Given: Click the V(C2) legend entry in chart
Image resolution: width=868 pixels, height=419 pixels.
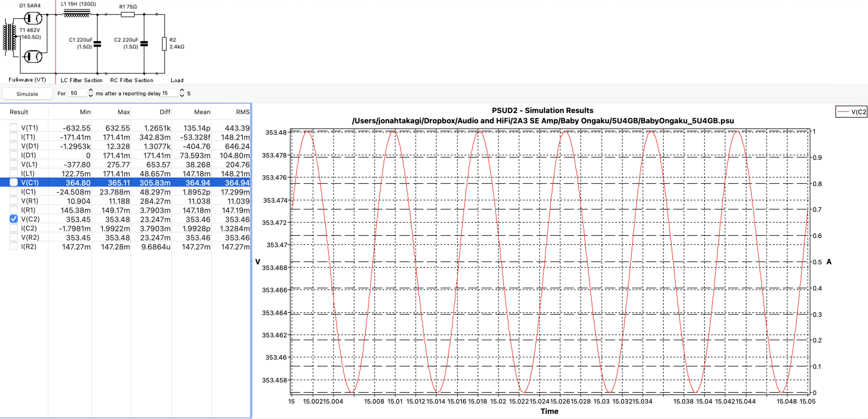Looking at the screenshot, I should [x=852, y=112].
